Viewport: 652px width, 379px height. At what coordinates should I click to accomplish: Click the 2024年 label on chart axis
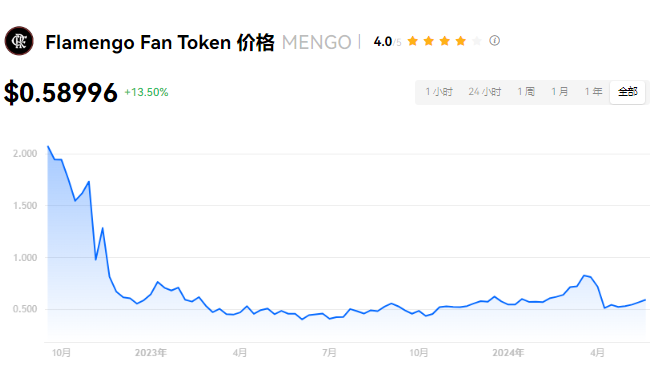508,353
